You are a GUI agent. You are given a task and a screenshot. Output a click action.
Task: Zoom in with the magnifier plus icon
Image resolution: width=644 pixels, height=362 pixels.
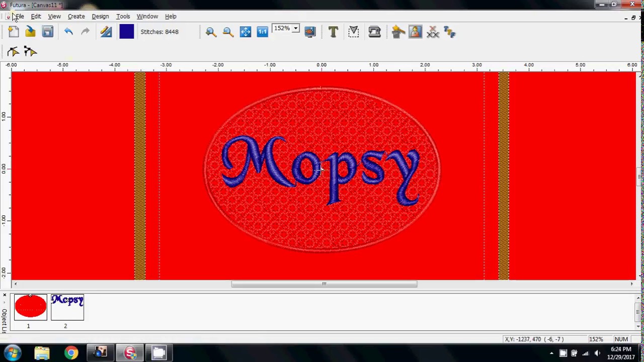pos(211,32)
